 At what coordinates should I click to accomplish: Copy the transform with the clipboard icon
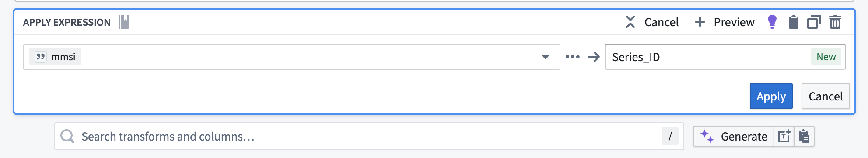point(793,22)
